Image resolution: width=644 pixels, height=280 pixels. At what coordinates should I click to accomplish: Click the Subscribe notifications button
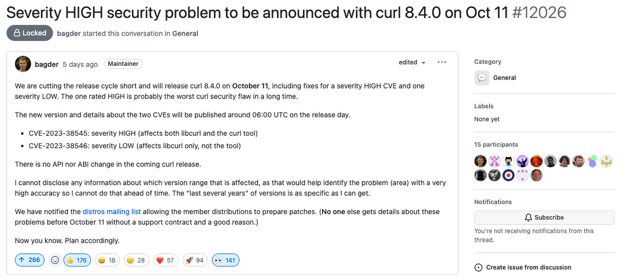coord(544,218)
